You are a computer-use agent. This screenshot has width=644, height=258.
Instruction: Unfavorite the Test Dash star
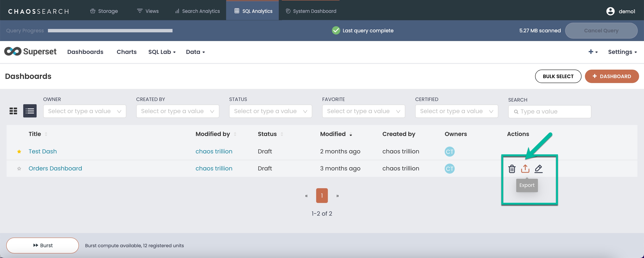coord(19,152)
